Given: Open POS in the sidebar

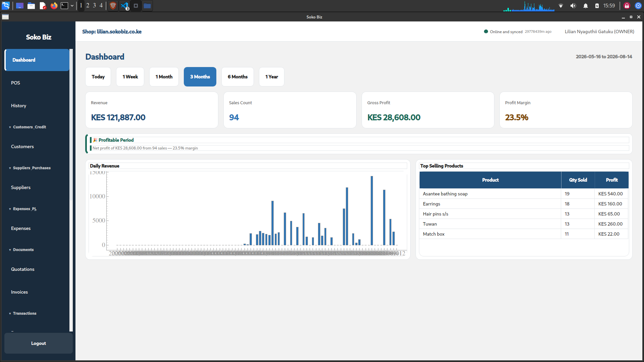Looking at the screenshot, I should point(37,83).
